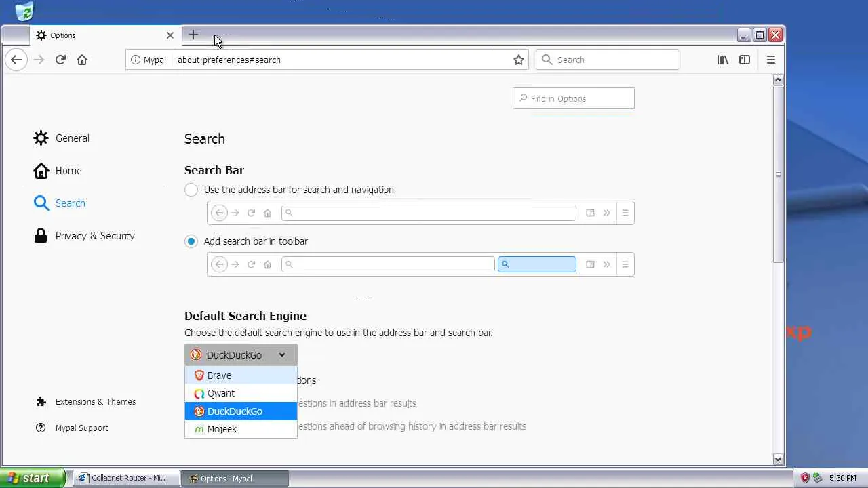
Task: Click the 'Search Bar' section heading
Action: [214, 170]
